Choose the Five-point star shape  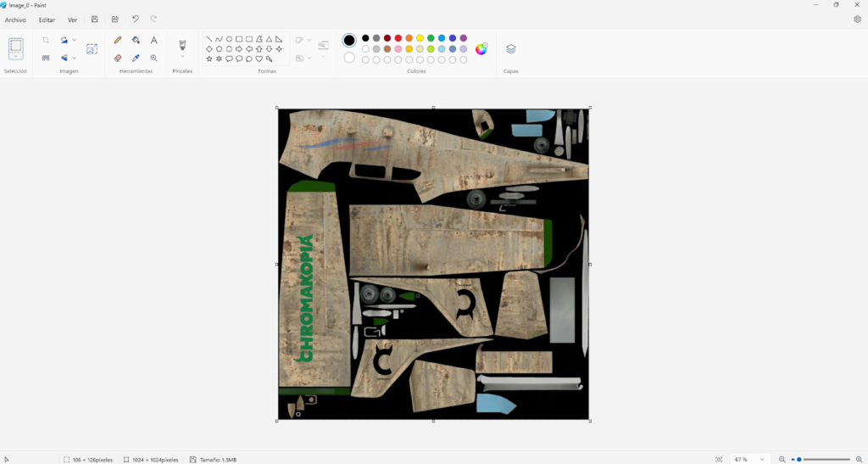[209, 59]
